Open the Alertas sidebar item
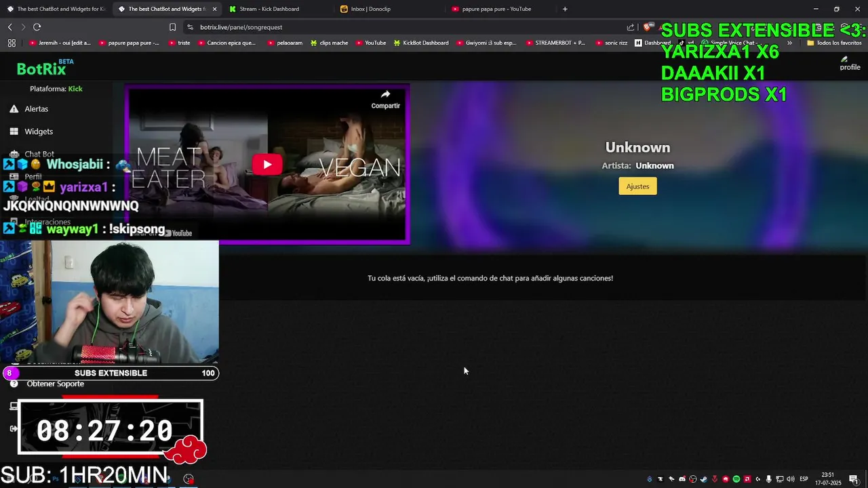 coord(36,108)
